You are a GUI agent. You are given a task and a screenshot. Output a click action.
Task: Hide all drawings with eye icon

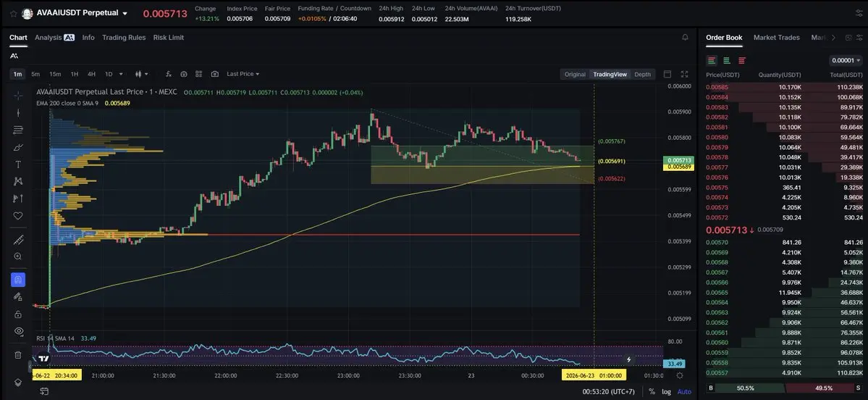(17, 331)
